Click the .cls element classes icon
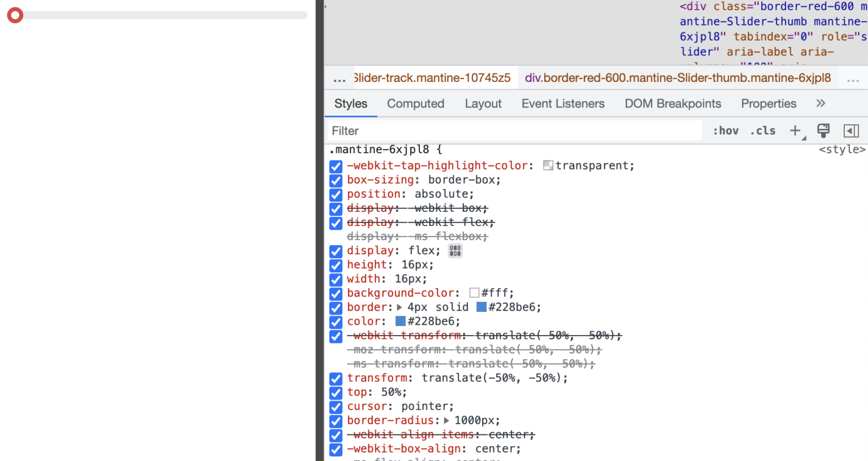The width and height of the screenshot is (868, 461). pos(762,131)
